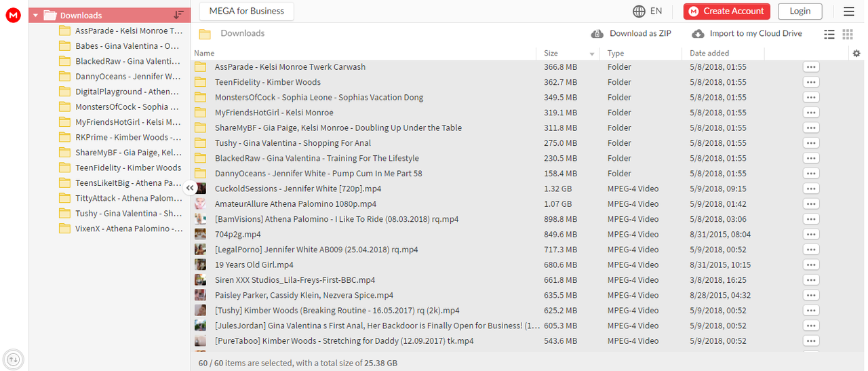Viewport: 868px width, 371px height.
Task: Click the thumbnail of the 1.32 GB video
Action: coord(200,189)
